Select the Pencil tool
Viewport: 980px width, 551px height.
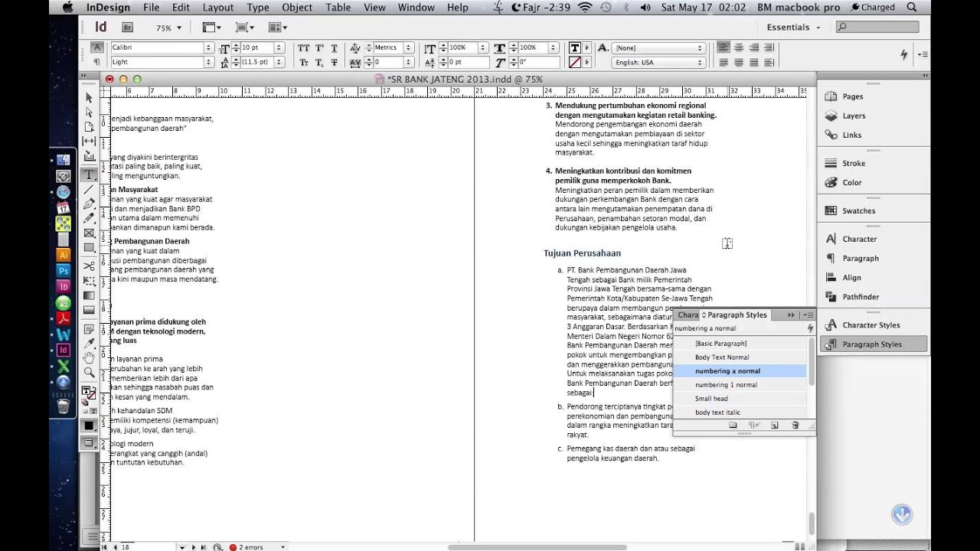[x=89, y=218]
